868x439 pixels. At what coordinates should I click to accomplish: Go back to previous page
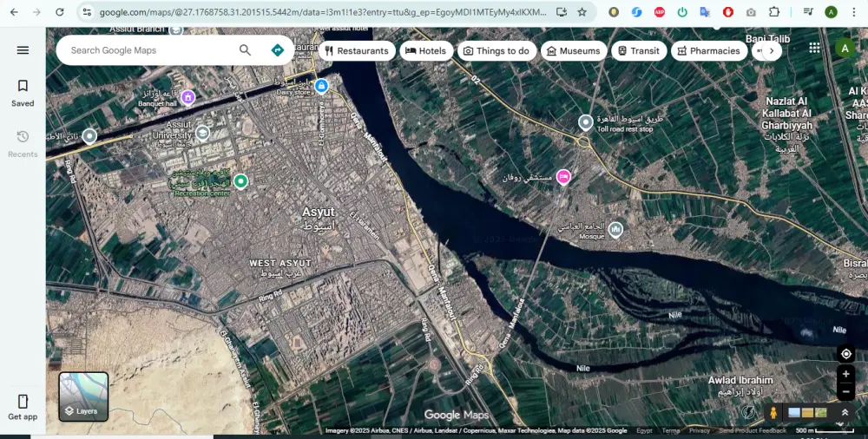[x=15, y=11]
